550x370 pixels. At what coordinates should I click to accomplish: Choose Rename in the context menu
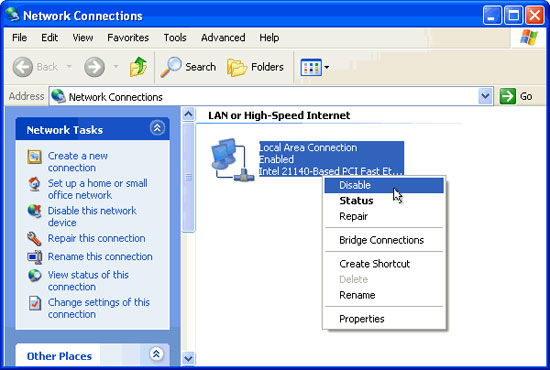384,295
